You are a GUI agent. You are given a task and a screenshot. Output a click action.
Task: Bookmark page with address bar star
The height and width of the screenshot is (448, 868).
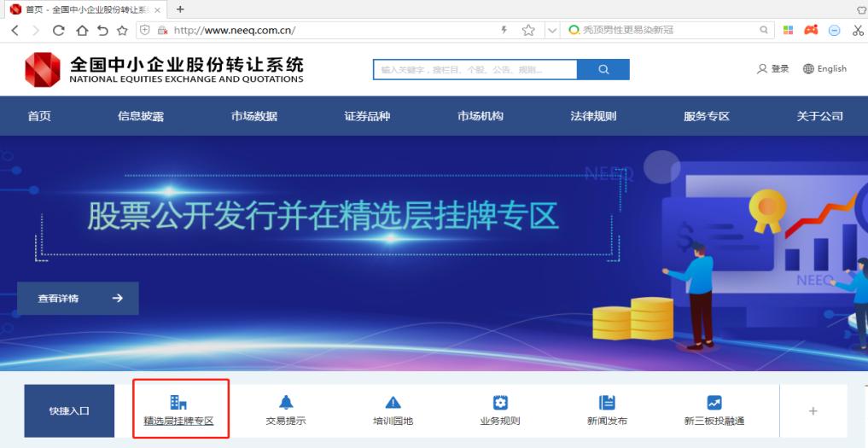(528, 31)
